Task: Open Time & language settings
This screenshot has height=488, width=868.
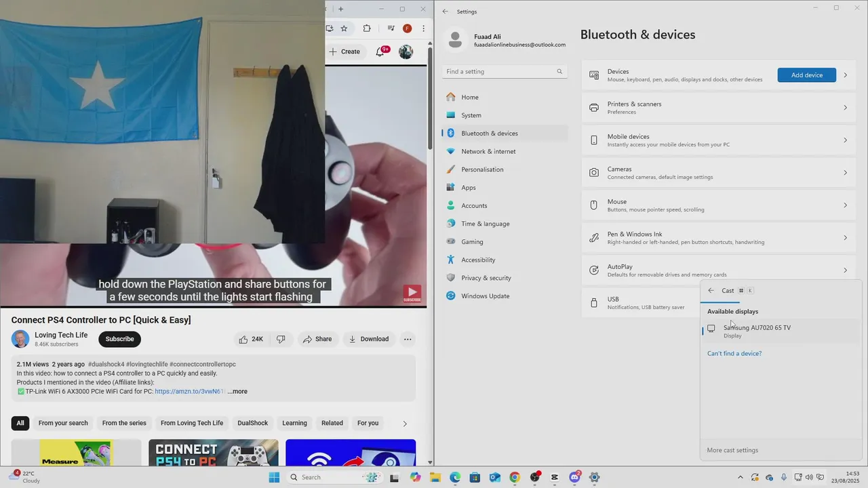Action: tap(505, 224)
